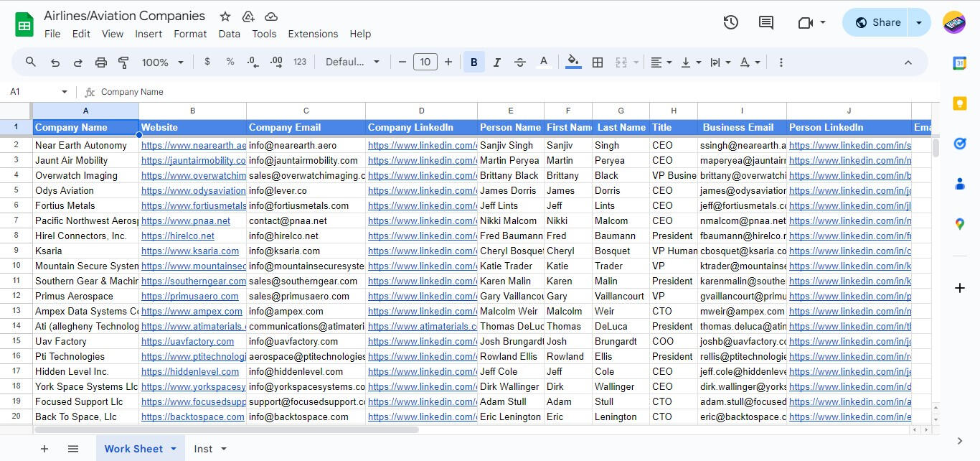Add a new sheet
Viewport: 980px width, 461px height.
[x=44, y=449]
